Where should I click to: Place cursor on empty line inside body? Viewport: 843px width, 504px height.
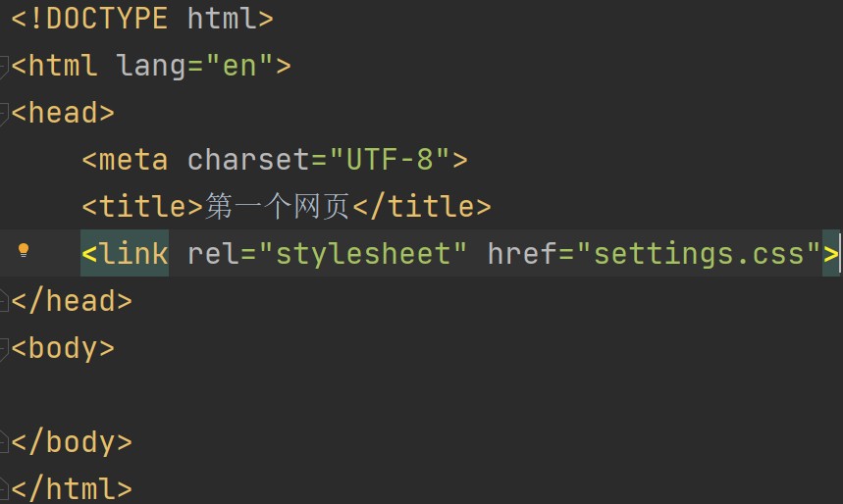[422, 395]
